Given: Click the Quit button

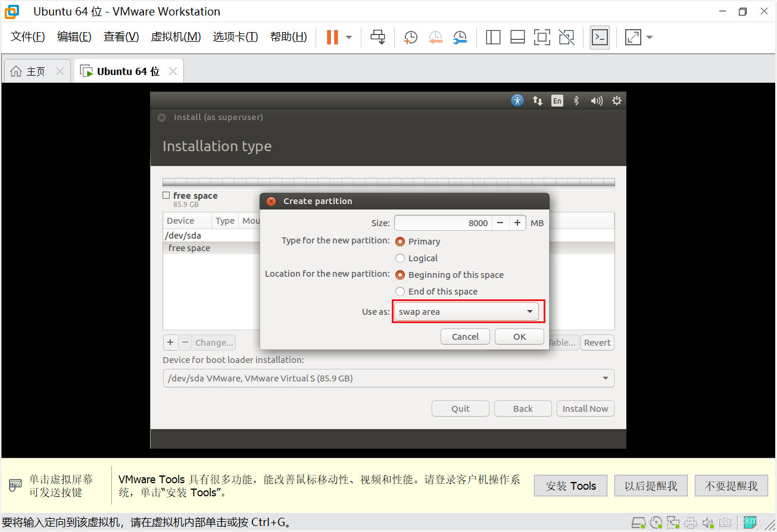Looking at the screenshot, I should pos(460,409).
